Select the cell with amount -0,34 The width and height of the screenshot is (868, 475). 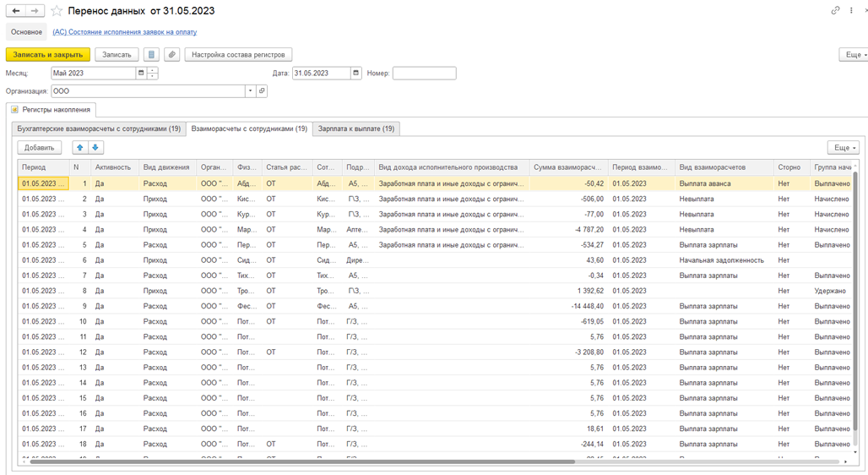tap(568, 276)
